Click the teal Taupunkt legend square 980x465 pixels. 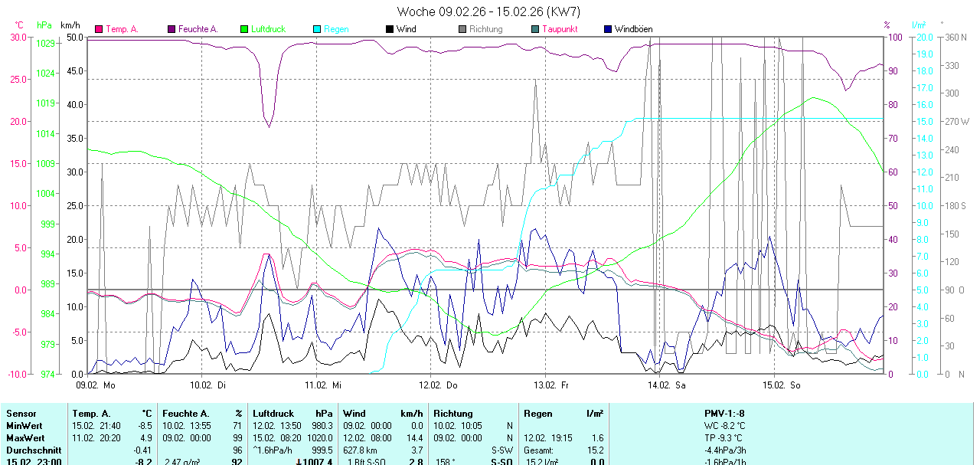pyautogui.click(x=535, y=29)
